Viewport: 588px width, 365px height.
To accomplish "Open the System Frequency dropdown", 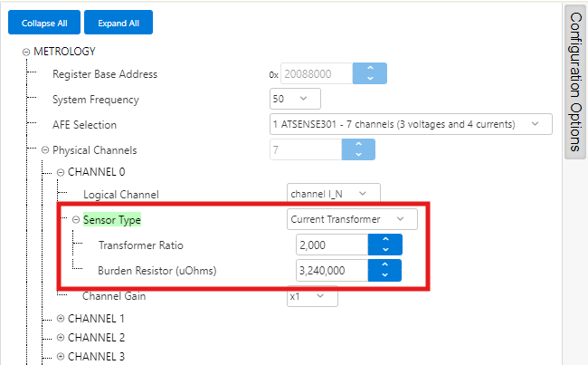I will [x=295, y=99].
